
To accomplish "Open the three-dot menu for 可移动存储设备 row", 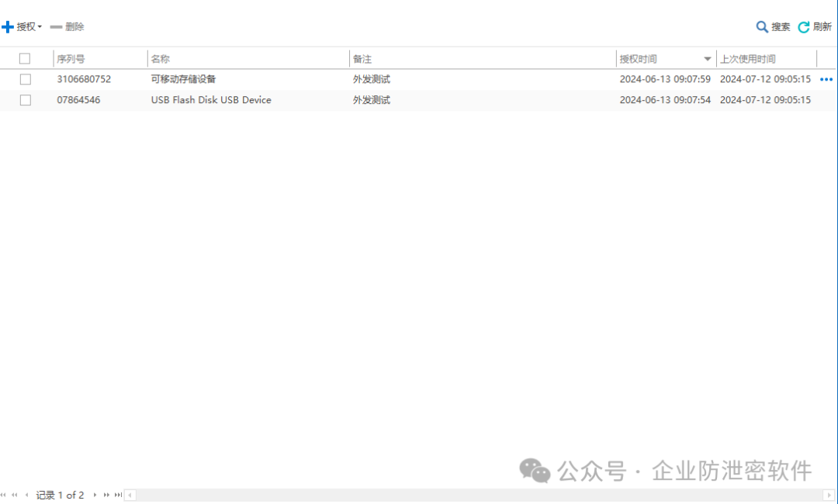I will (826, 80).
